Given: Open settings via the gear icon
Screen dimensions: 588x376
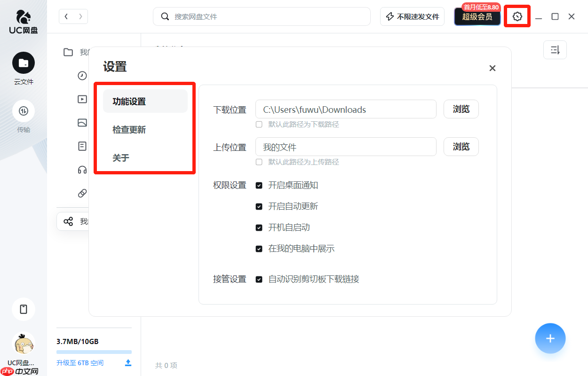Looking at the screenshot, I should [517, 16].
